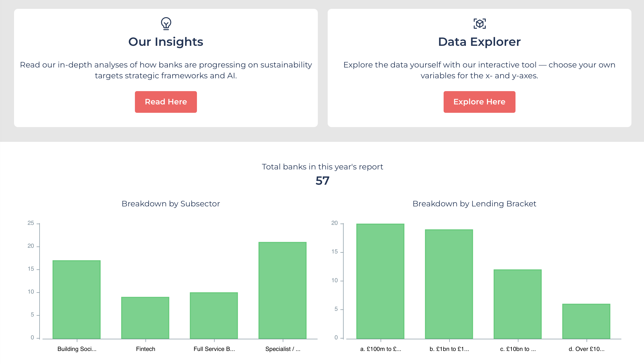Click the Over £10... lending bar

click(x=586, y=321)
